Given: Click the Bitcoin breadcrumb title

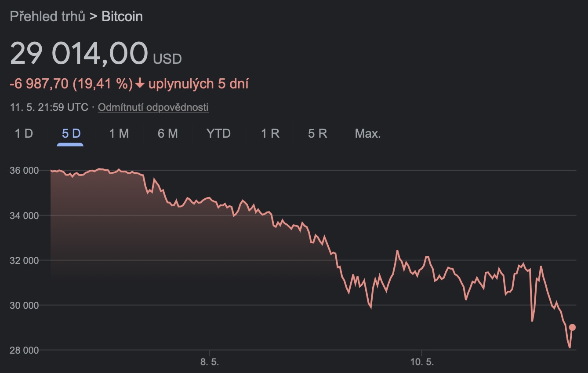Looking at the screenshot, I should [122, 17].
